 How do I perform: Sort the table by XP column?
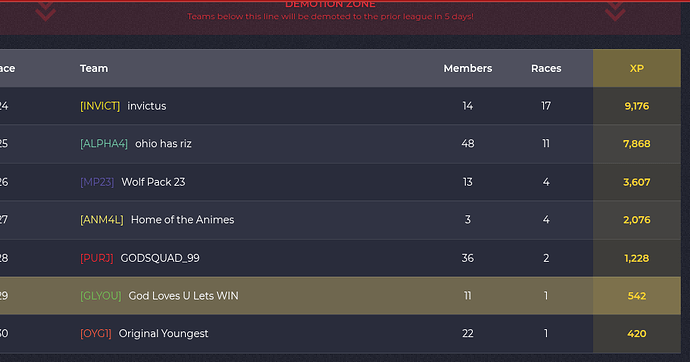coord(636,68)
